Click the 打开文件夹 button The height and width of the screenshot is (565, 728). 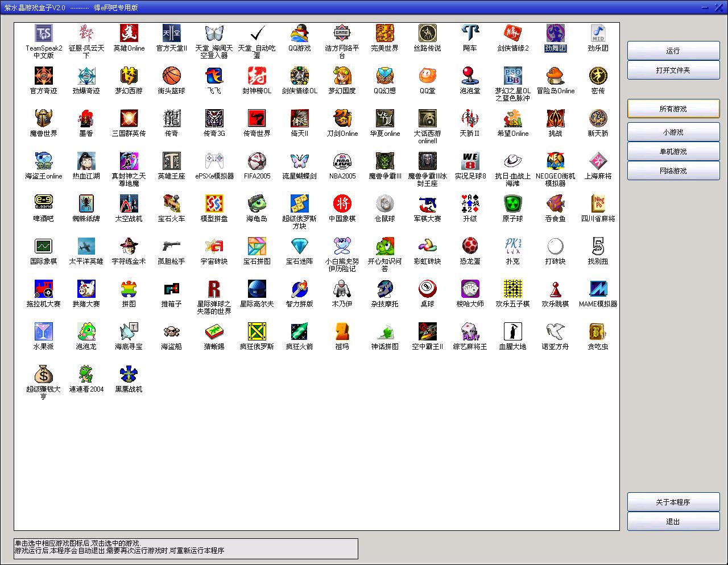(x=673, y=70)
